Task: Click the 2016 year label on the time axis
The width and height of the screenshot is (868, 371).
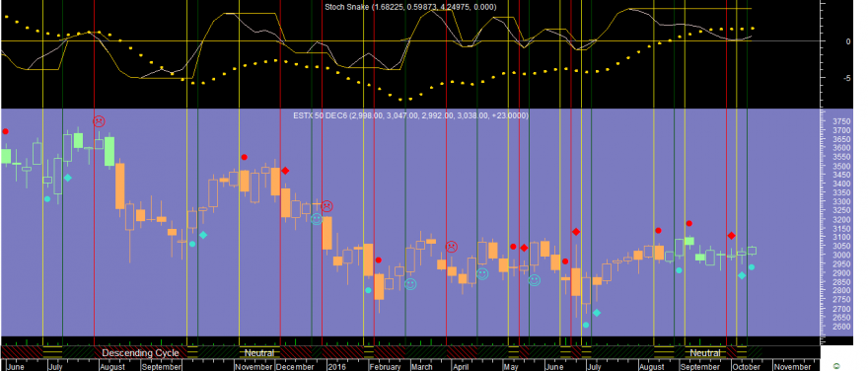Action: coord(337,367)
